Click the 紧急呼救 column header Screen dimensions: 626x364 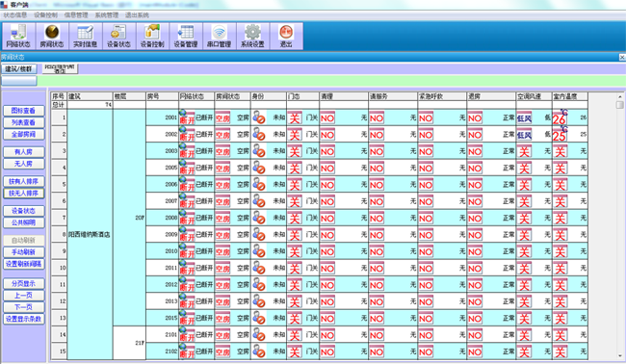(442, 96)
